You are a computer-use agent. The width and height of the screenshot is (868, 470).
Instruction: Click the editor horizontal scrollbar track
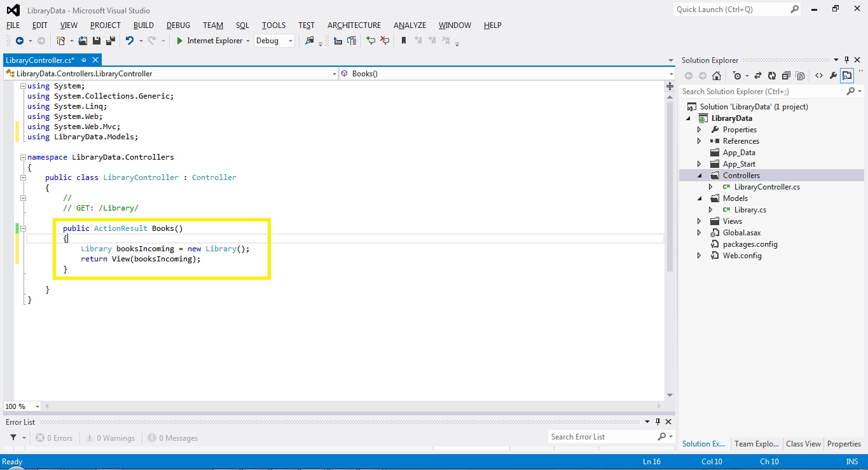(x=354, y=406)
